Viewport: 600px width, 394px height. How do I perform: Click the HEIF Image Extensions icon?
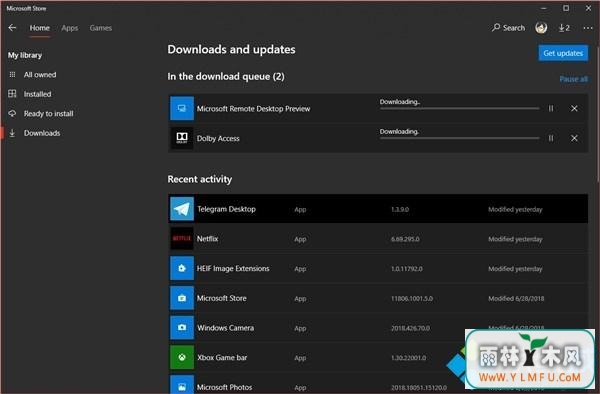(182, 268)
